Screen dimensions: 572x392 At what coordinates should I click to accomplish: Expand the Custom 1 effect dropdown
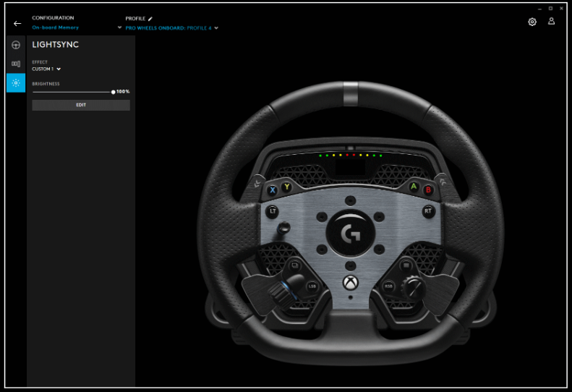(x=59, y=69)
